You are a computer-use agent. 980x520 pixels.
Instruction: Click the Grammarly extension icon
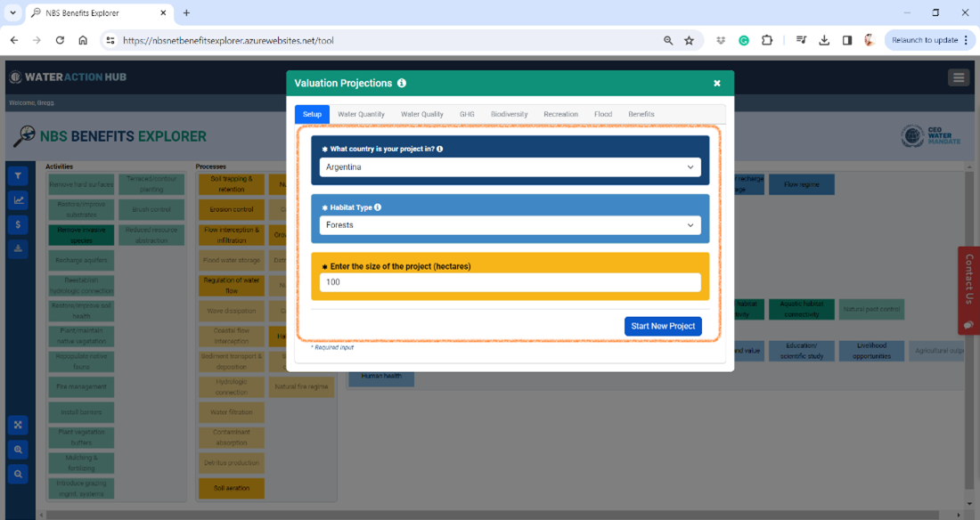tap(744, 40)
